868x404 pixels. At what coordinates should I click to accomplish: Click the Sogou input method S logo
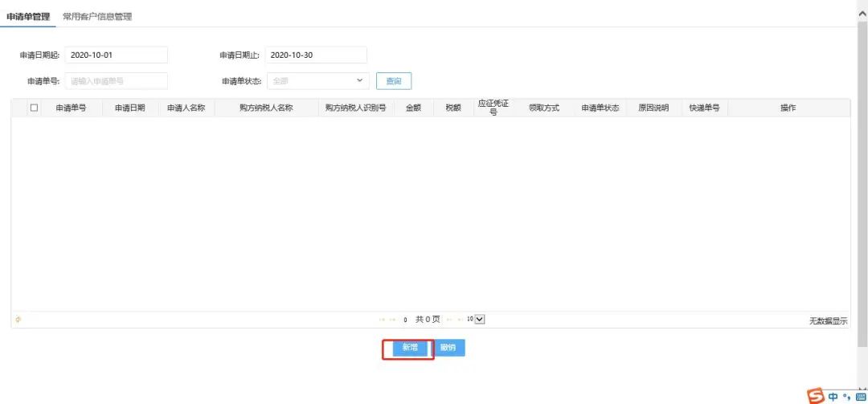[x=816, y=397]
